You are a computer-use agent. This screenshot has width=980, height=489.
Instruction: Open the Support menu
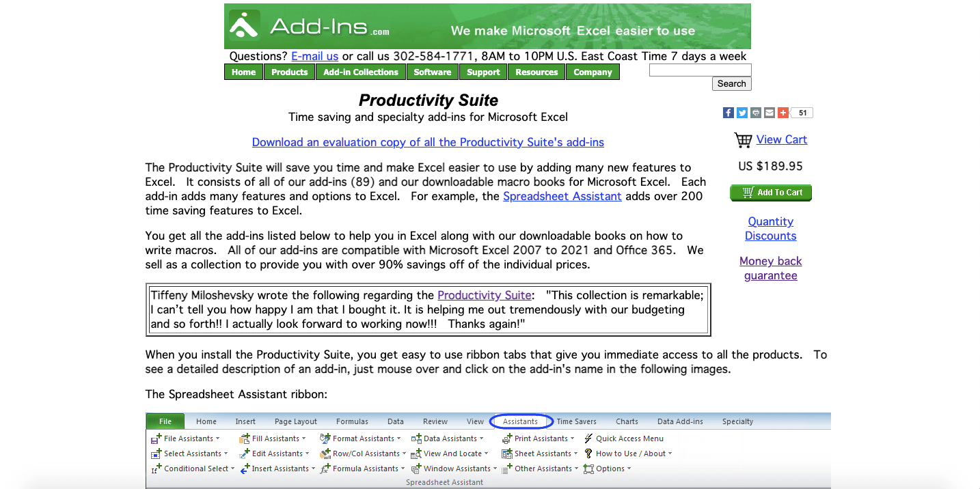click(484, 72)
